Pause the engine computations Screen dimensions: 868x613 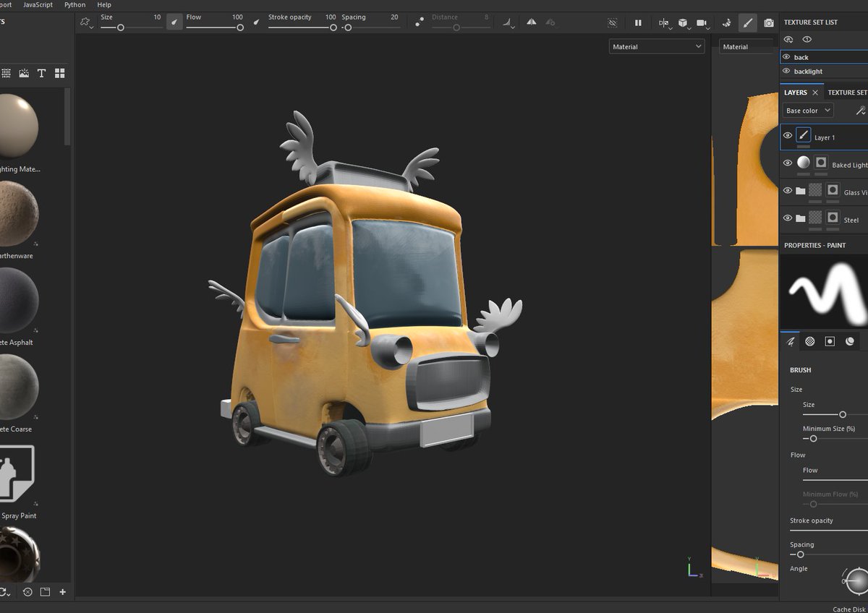pyautogui.click(x=638, y=22)
